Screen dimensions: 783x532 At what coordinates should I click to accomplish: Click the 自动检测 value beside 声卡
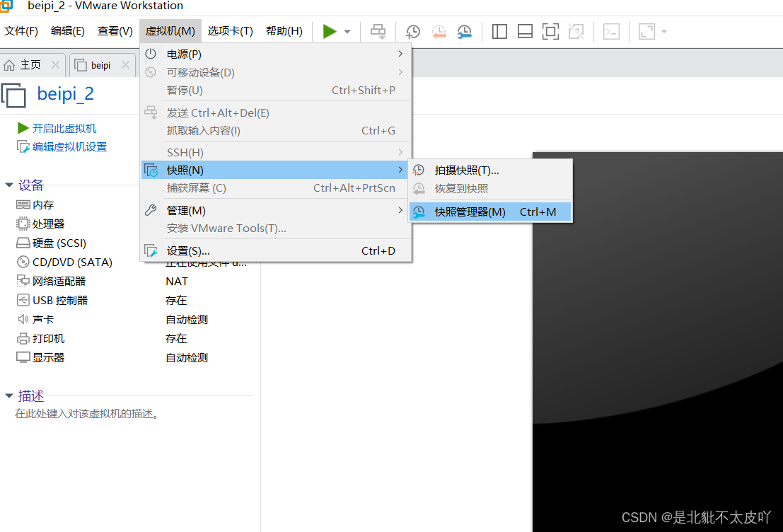coord(187,319)
